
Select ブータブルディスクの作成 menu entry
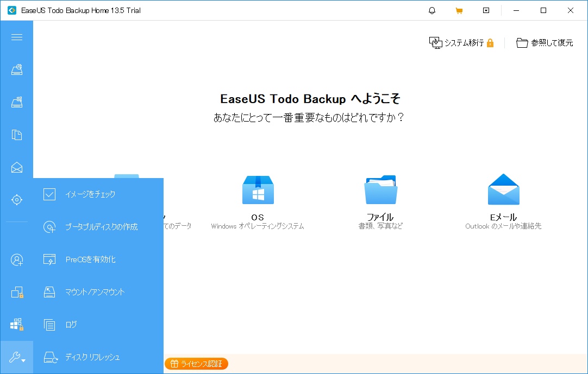[98, 227]
